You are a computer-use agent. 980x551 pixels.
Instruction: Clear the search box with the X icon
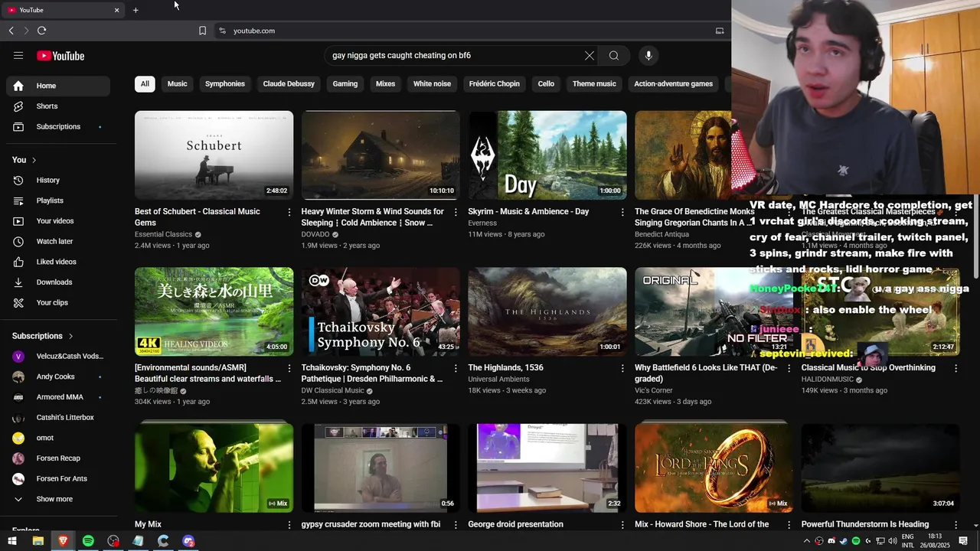(x=590, y=56)
